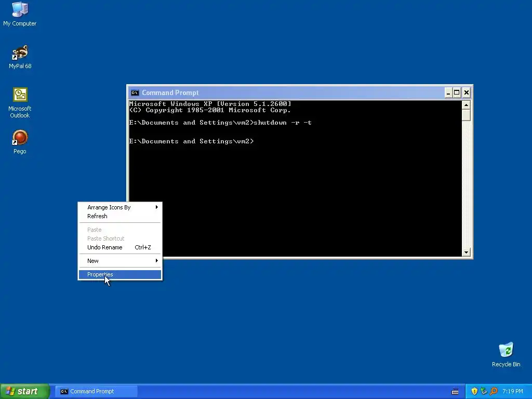Select the MyPal 68 browser shortcut
This screenshot has width=532, height=399.
click(x=20, y=57)
